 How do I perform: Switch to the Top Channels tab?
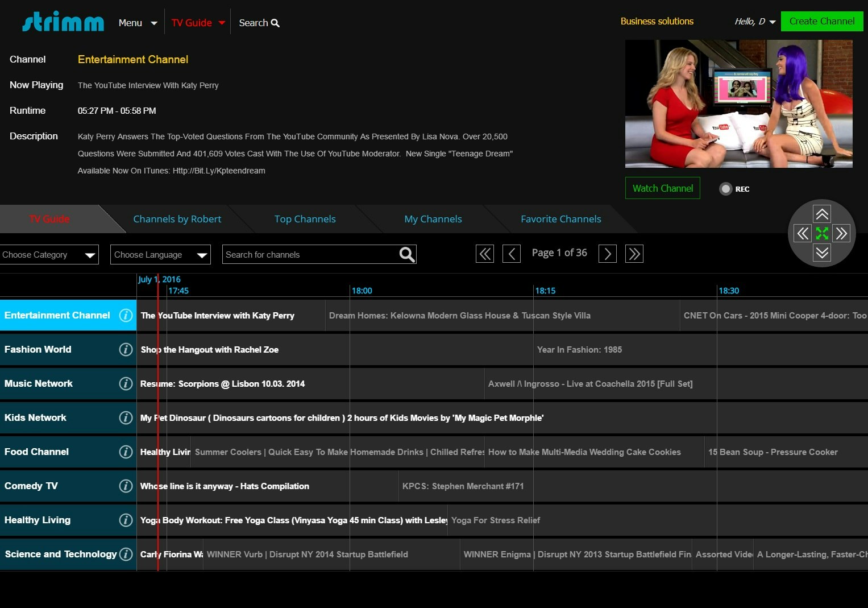[305, 219]
